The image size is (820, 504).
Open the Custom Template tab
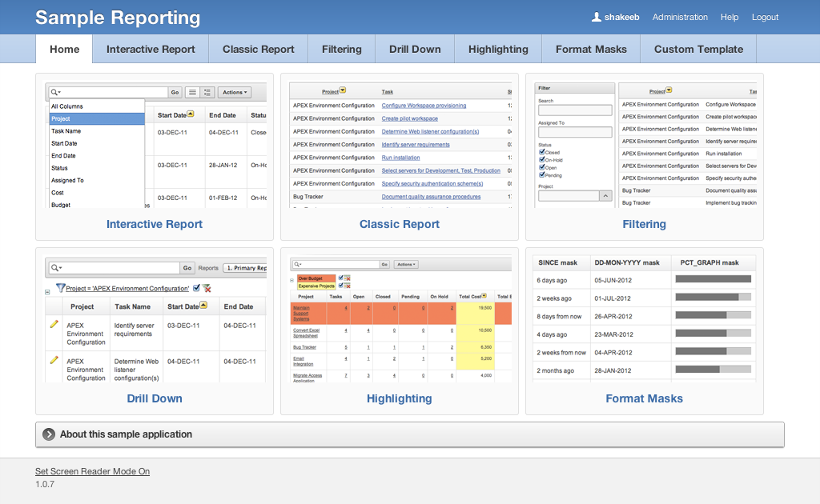pyautogui.click(x=698, y=49)
